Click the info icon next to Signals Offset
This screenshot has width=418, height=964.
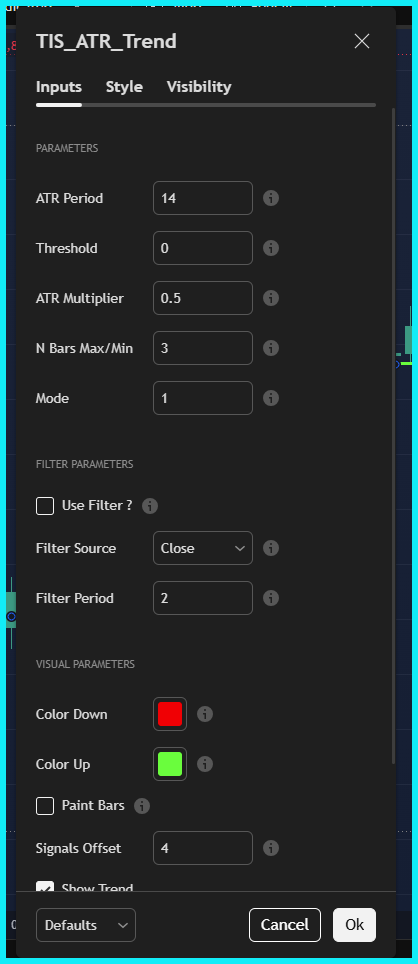click(x=271, y=848)
